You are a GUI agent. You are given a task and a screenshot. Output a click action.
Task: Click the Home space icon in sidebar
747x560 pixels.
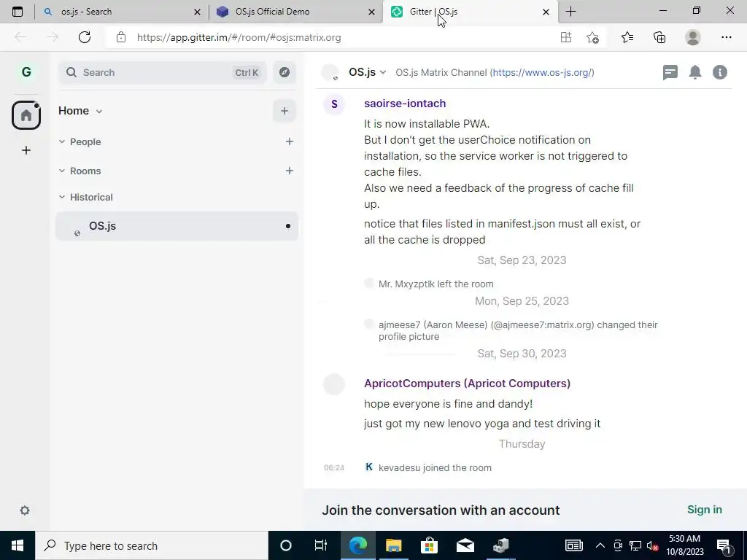pos(26,115)
